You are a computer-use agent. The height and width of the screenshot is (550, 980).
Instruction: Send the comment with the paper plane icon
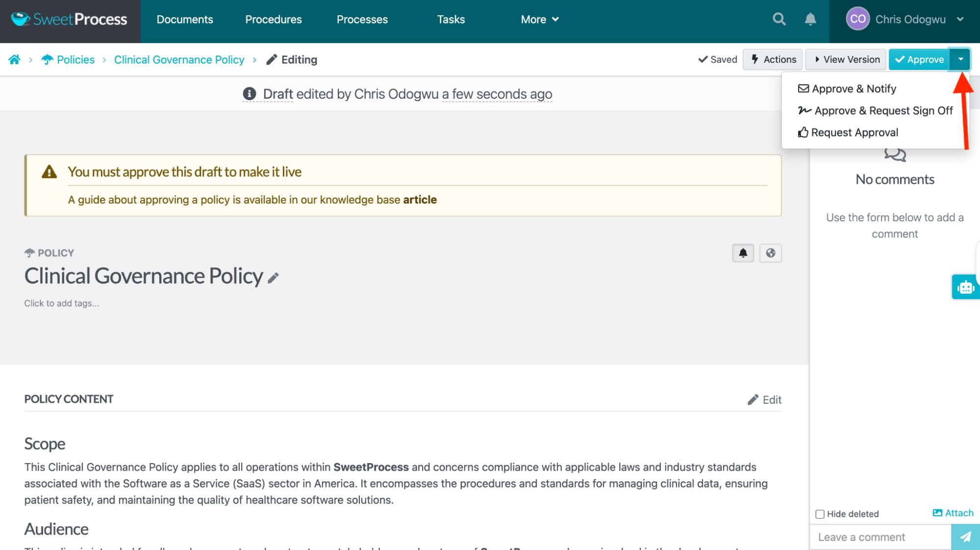(965, 537)
